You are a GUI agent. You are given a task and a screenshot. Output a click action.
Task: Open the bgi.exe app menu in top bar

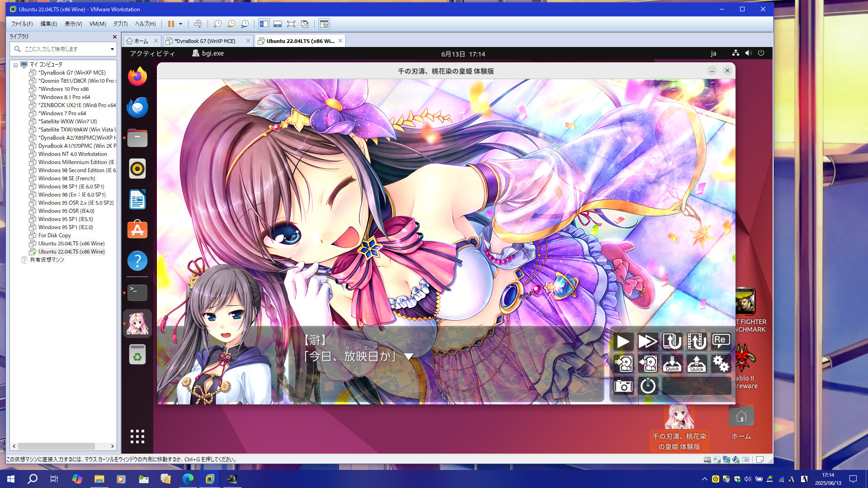[x=208, y=53]
